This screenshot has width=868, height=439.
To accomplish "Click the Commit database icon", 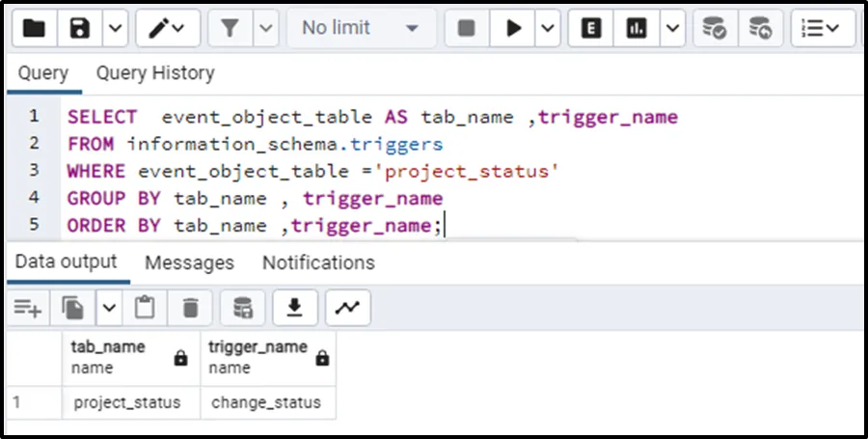I will click(714, 29).
